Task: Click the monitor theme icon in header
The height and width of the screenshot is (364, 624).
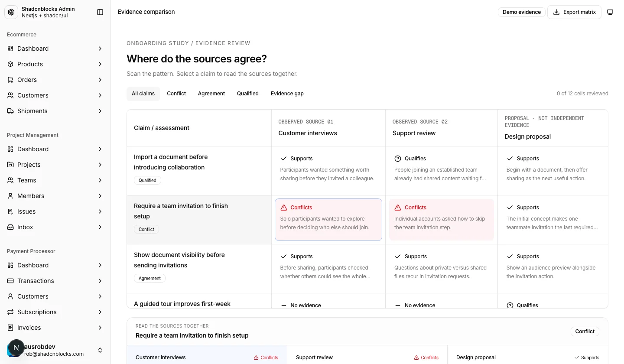Action: [610, 12]
